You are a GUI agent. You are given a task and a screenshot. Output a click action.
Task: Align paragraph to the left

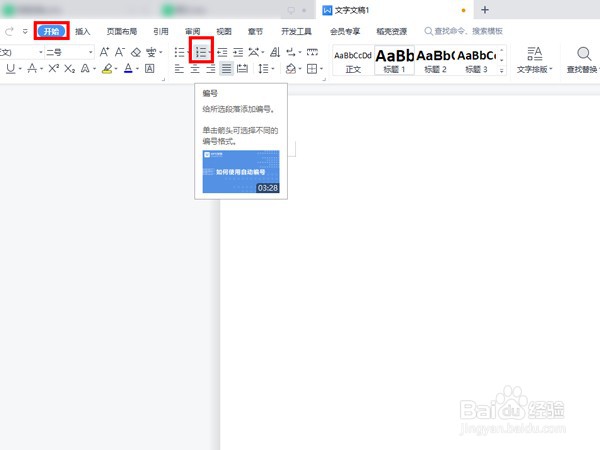[179, 69]
